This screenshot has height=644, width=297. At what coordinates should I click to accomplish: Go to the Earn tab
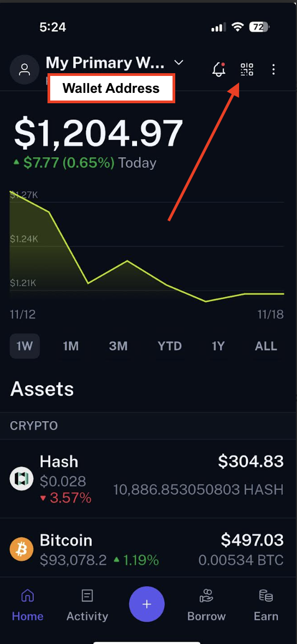pos(266,605)
